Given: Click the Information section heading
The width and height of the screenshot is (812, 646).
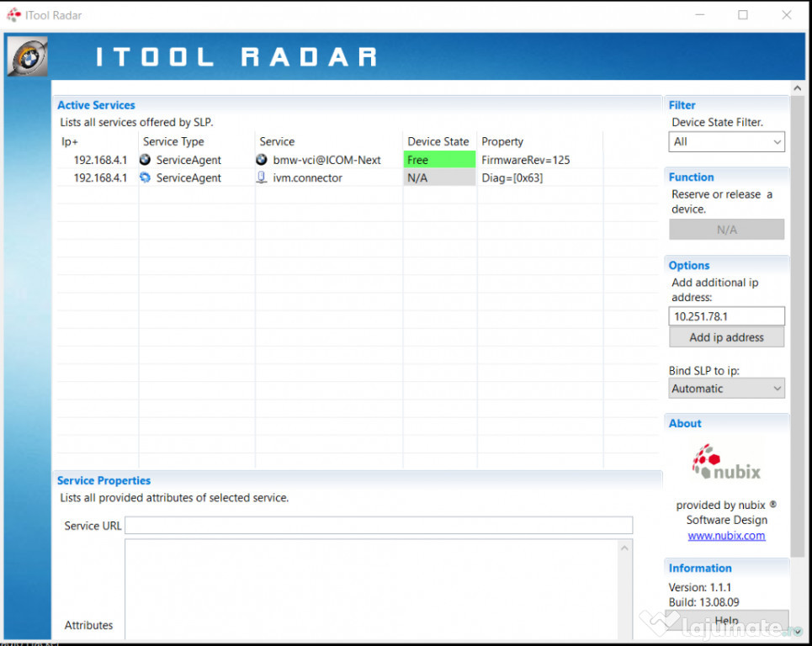Looking at the screenshot, I should (699, 568).
